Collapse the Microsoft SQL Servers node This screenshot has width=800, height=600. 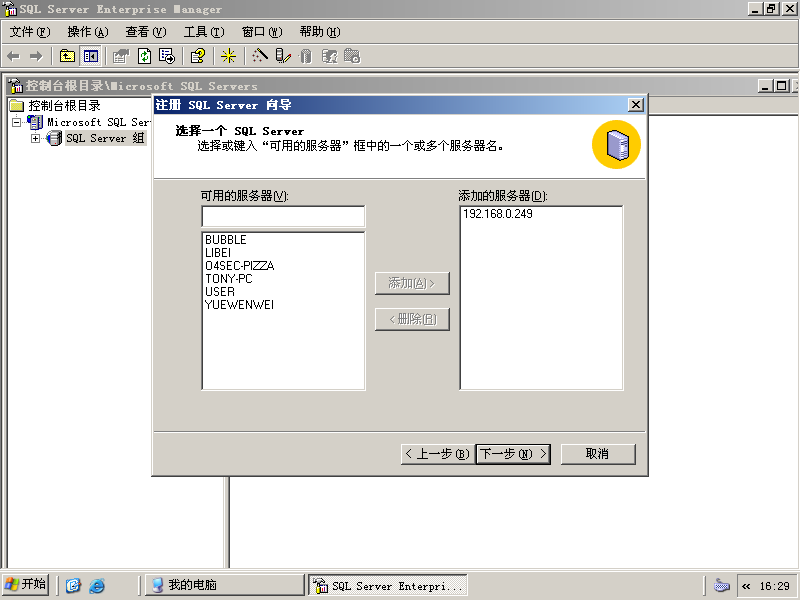[x=17, y=122]
